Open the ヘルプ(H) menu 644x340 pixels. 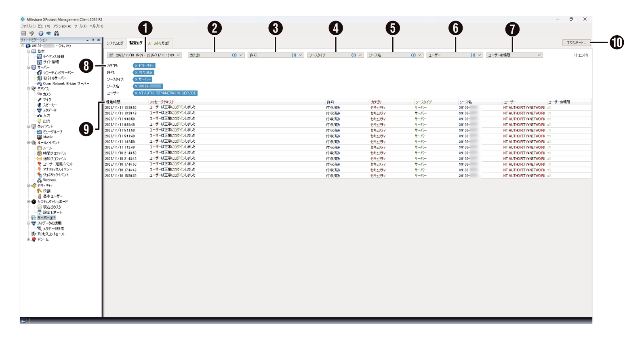point(96,26)
